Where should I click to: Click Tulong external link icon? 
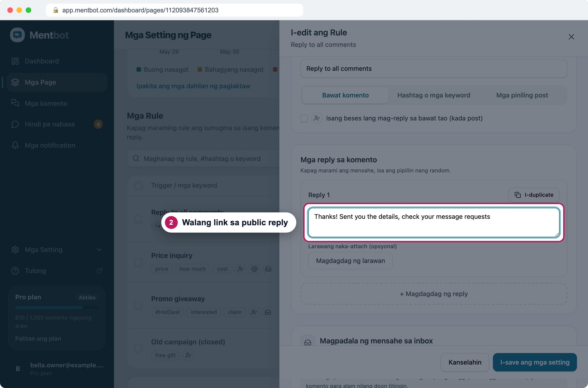99,271
